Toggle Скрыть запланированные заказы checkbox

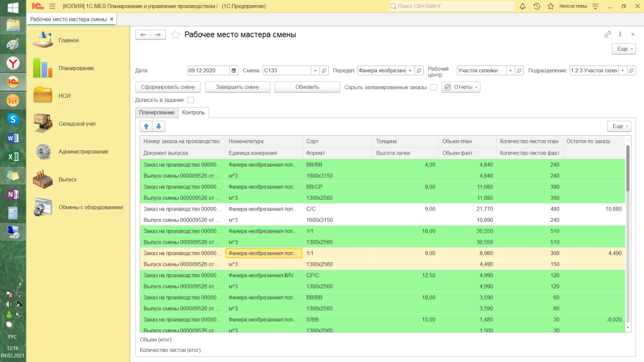433,87
